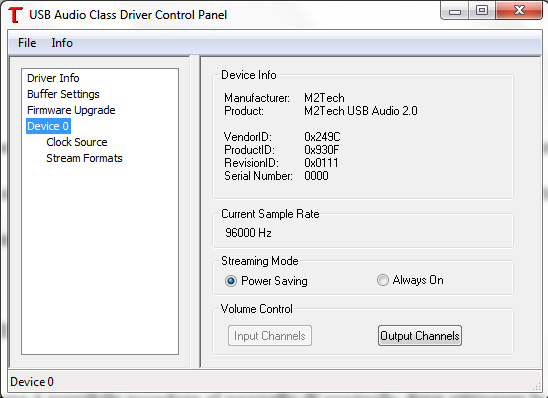Select the Device 0 tree item

tap(48, 126)
